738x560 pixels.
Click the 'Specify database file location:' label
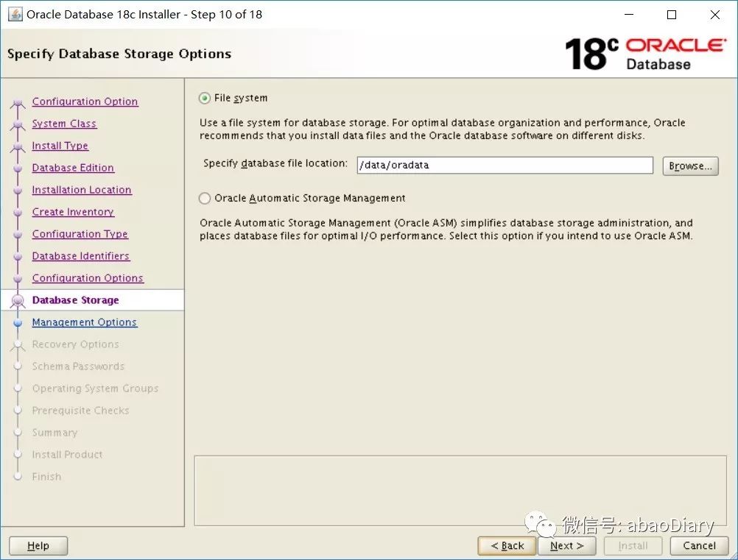click(275, 163)
